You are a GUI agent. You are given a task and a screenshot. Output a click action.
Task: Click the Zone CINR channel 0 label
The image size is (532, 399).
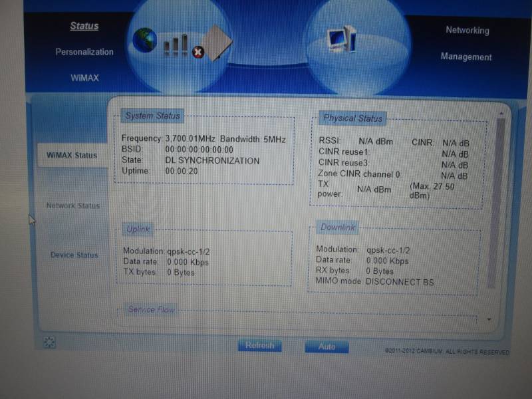(x=359, y=174)
